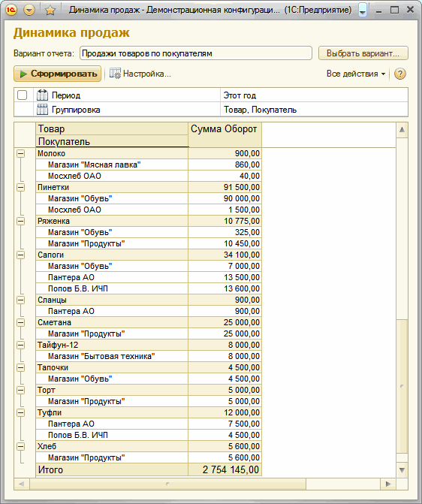Click the Период calendar icon
The height and width of the screenshot is (504, 422).
(x=42, y=95)
